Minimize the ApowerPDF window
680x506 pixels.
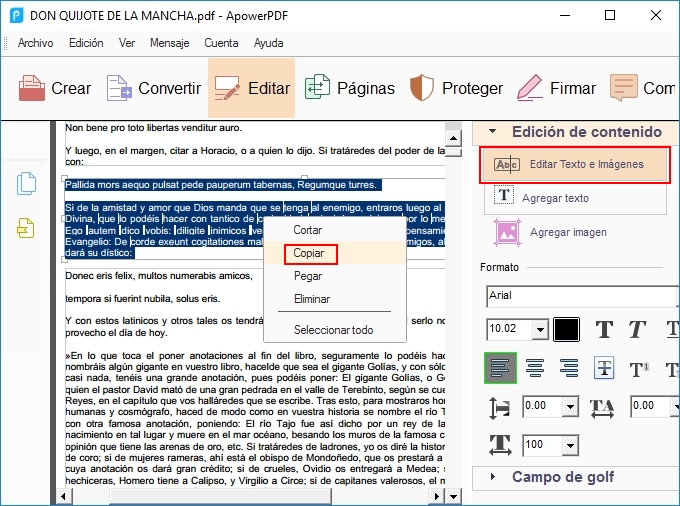(565, 16)
